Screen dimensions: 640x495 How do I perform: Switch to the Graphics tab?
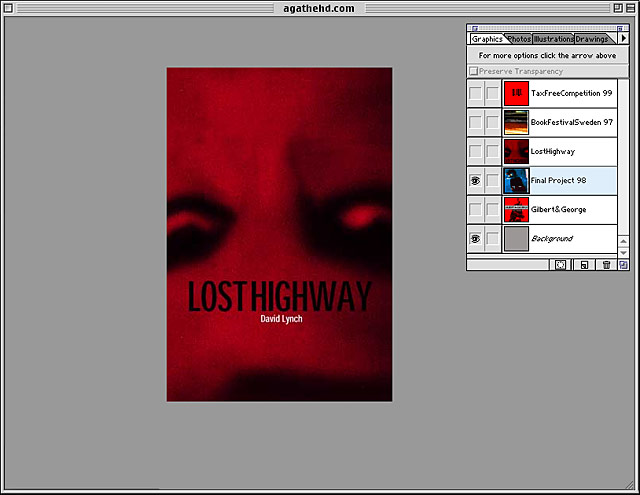click(x=487, y=39)
